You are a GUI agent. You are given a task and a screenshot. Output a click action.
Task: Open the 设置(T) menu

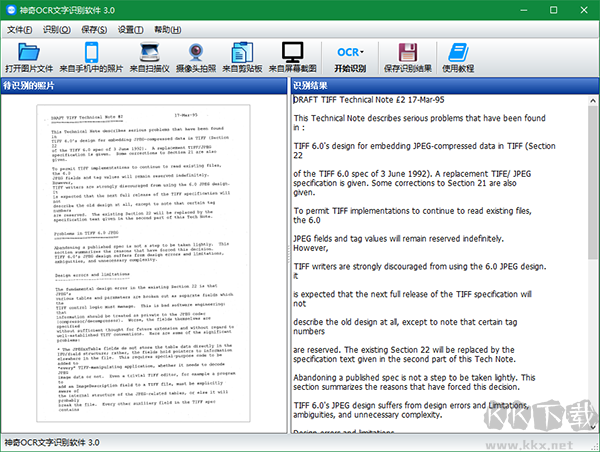click(x=130, y=29)
